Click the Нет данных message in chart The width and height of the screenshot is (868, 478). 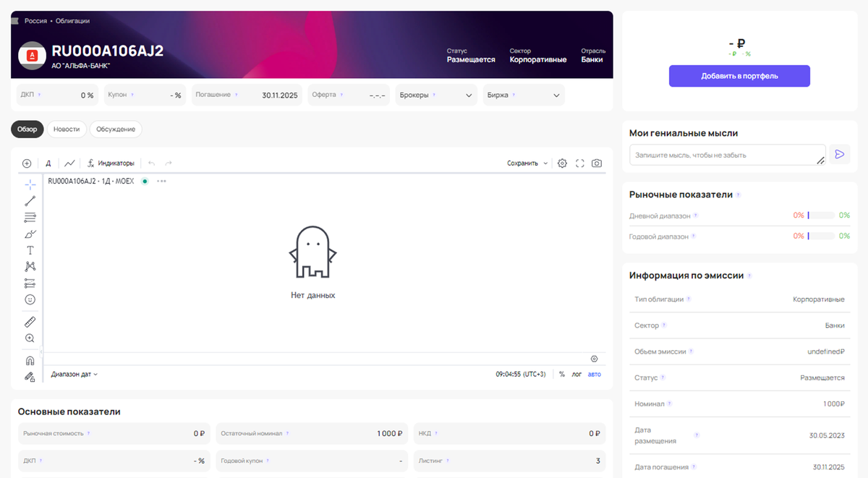313,295
